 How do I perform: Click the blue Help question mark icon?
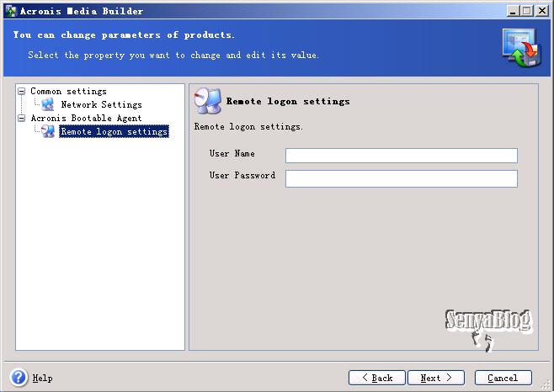click(x=19, y=378)
